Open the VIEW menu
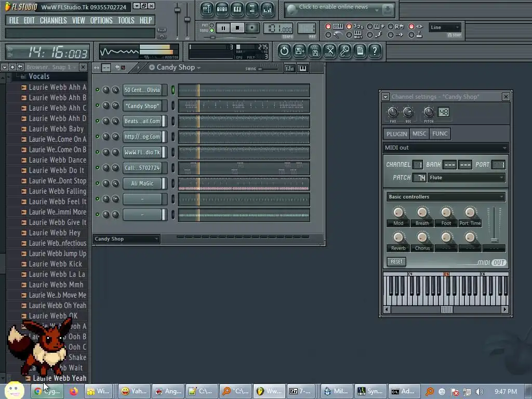Screen dimensions: 532x399 (78, 20)
